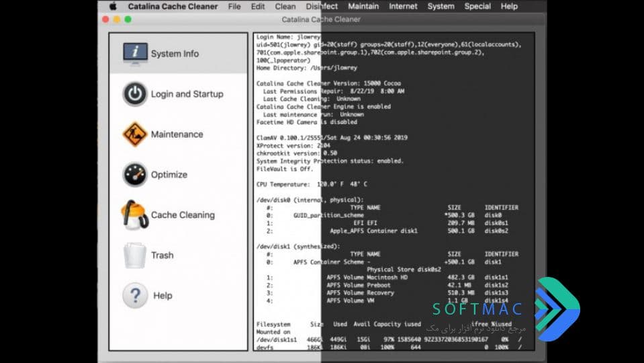644x363 pixels.
Task: Click inside the system info text output
Action: pos(394,192)
